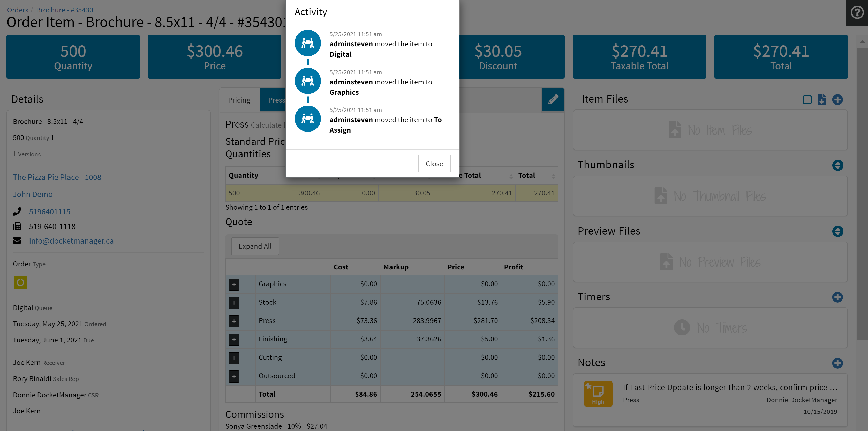868x431 pixels.
Task: Add a new note
Action: 837,363
